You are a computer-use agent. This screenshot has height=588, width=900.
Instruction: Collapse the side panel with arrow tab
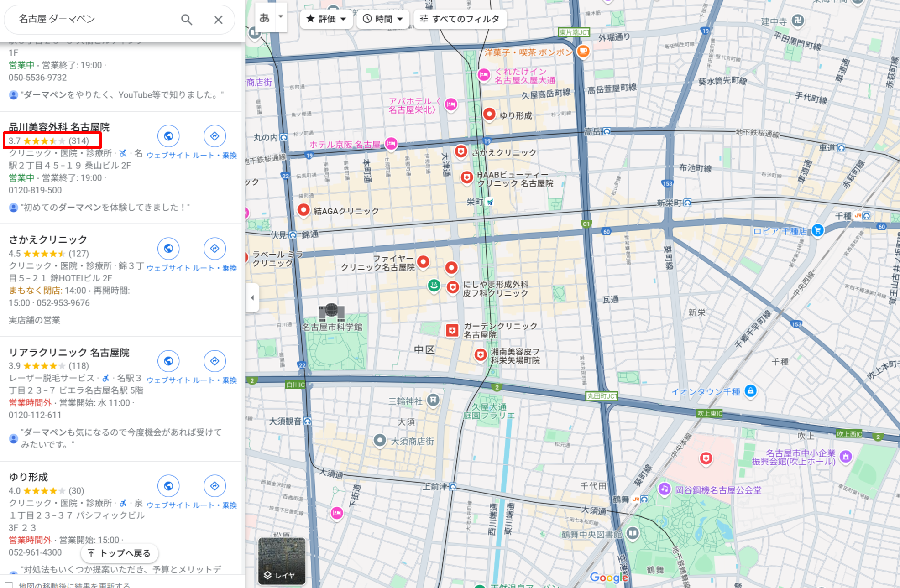(x=252, y=298)
